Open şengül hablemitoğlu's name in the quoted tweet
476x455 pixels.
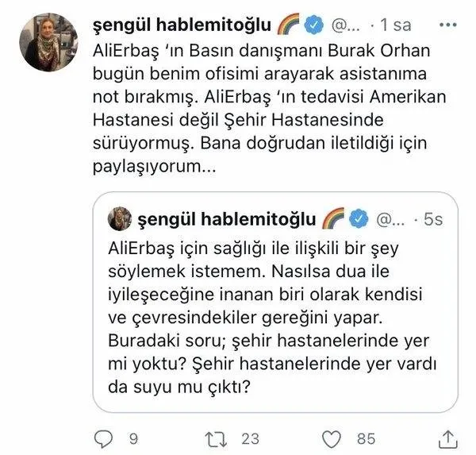227,219
